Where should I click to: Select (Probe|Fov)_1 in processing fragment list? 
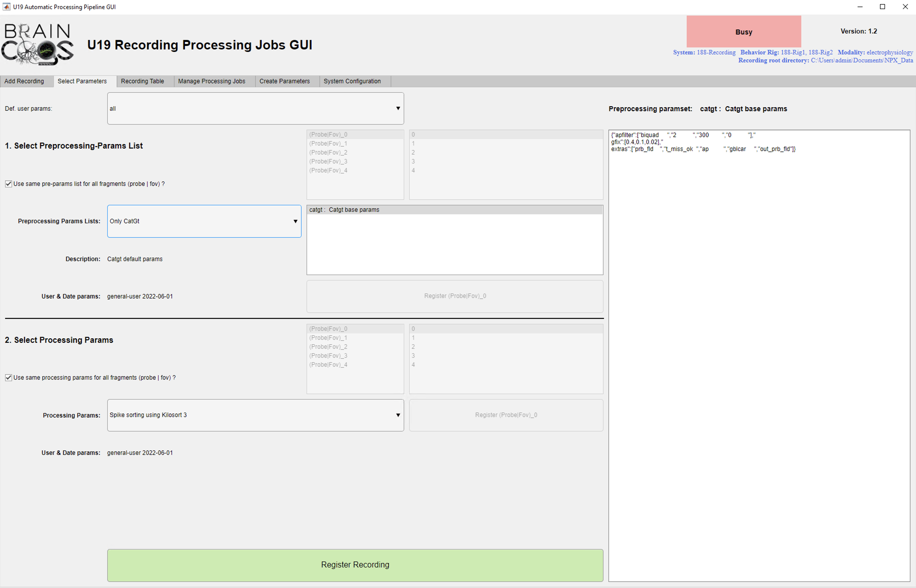tap(355, 338)
